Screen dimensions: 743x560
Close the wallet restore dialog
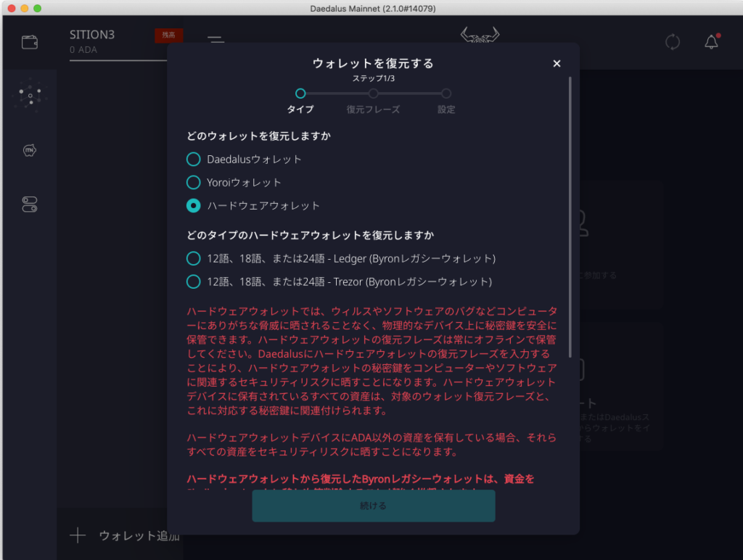[x=557, y=64]
